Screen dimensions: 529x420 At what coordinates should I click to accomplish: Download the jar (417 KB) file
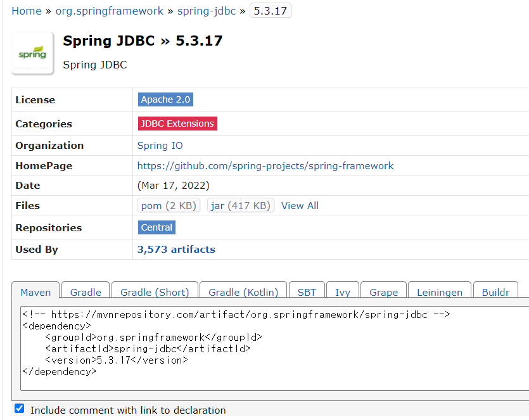(240, 205)
